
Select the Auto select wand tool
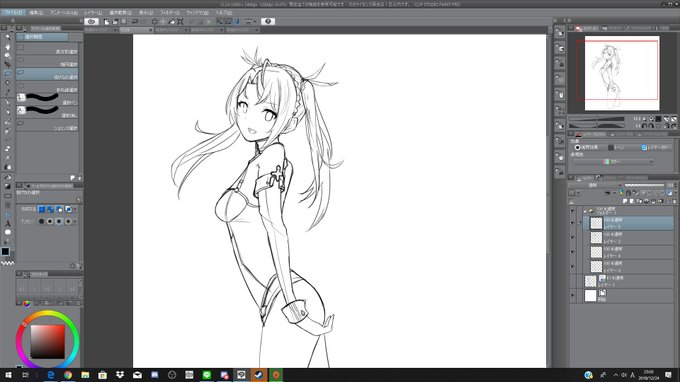tap(7, 83)
